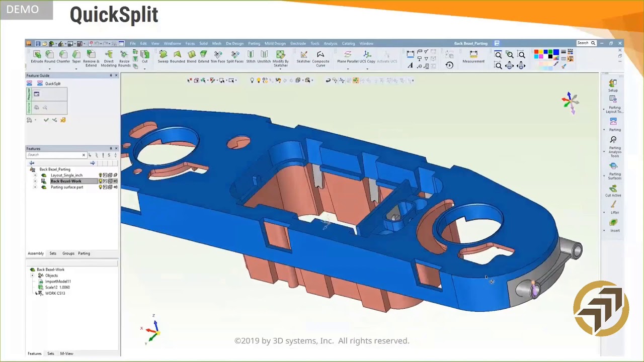The width and height of the screenshot is (644, 362).
Task: Select the Composite Curve tool
Action: click(x=320, y=58)
